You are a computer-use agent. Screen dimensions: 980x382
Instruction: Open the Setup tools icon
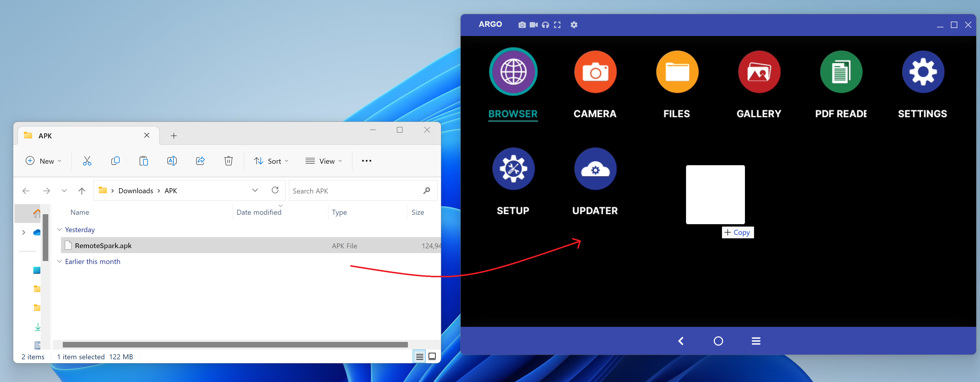(513, 169)
